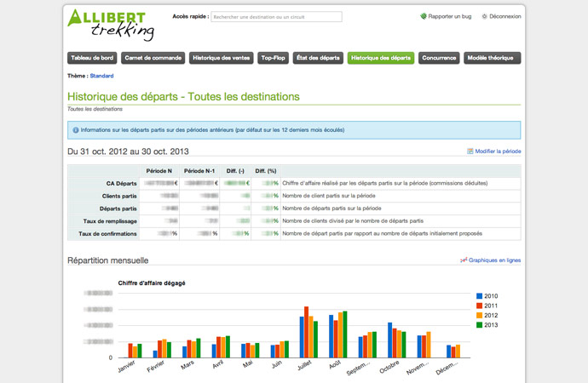
Task: Go to État des départs tab
Action: point(318,58)
